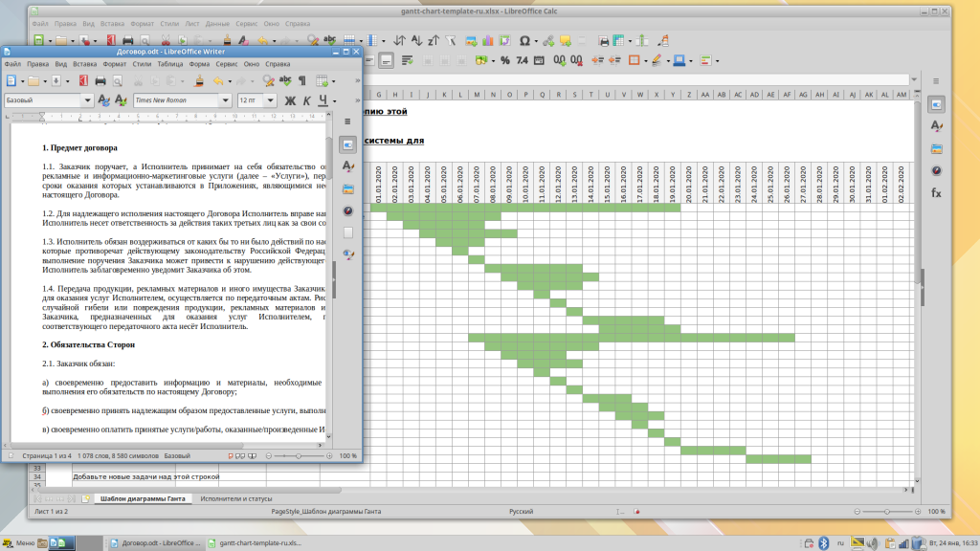
Task: Click the Print icon in Writer toolbar
Action: (100, 81)
